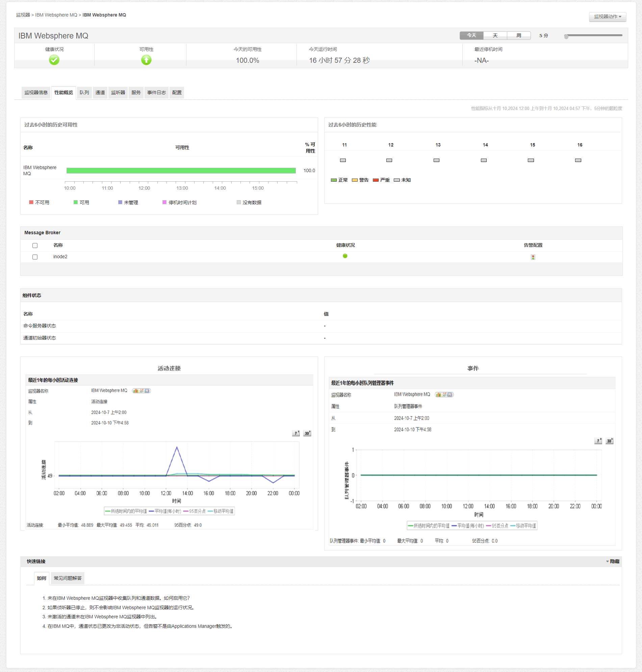The width and height of the screenshot is (642, 672).
Task: Click the status box under hour 13
Action: [x=436, y=160]
